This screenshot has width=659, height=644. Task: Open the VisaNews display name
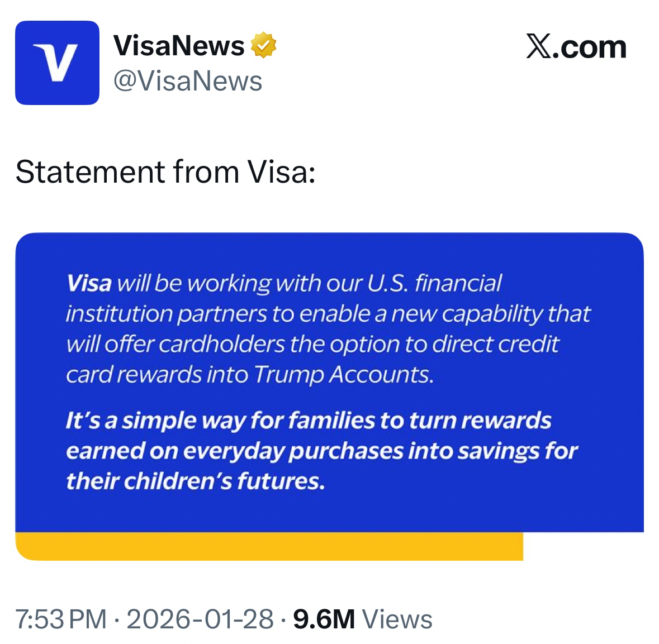click(x=179, y=45)
